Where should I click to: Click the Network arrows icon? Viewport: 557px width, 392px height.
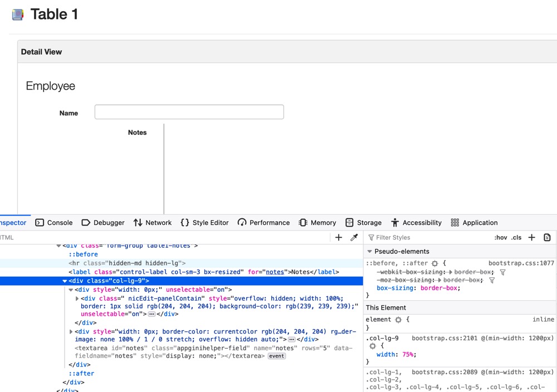(x=138, y=223)
